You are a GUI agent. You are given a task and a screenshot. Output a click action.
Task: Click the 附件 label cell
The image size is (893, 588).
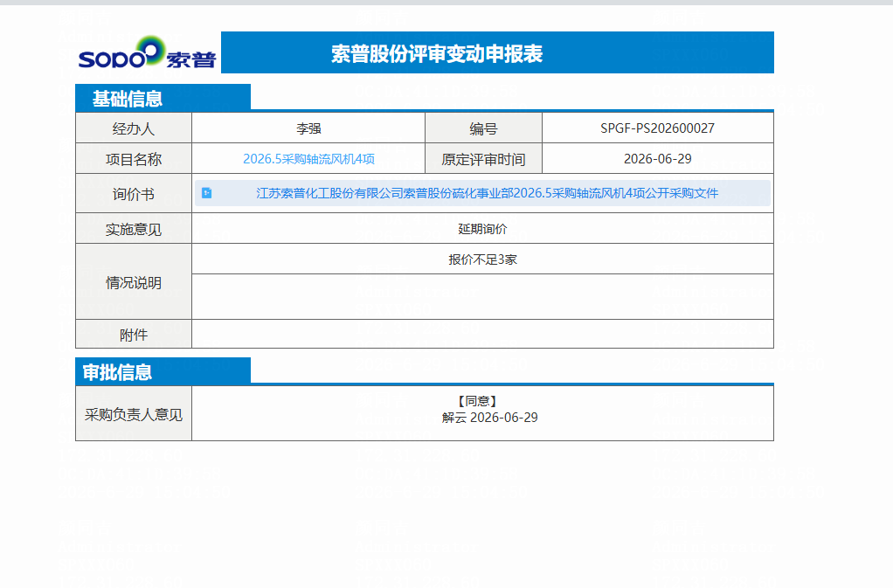134,334
